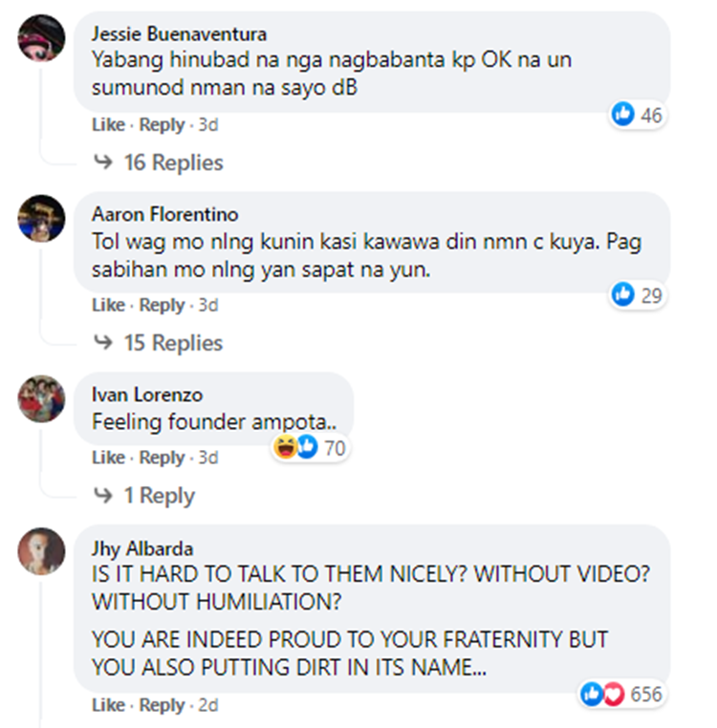
Task: Open Jessie Buenaventura's name link
Action: (x=179, y=33)
